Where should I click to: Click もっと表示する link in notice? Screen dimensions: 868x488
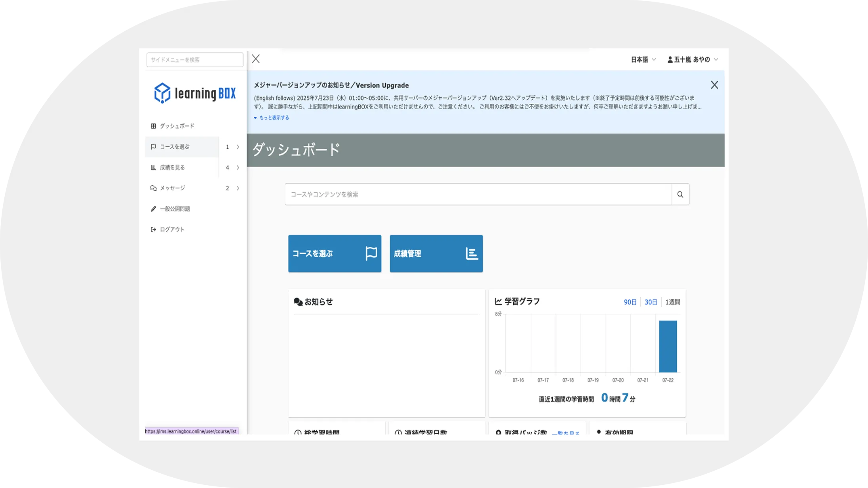coord(274,118)
